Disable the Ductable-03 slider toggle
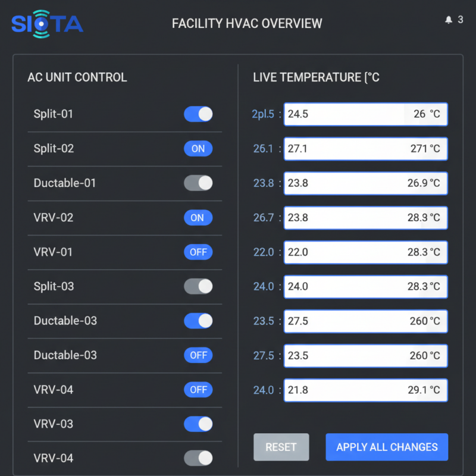The width and height of the screenshot is (476, 476). [198, 321]
